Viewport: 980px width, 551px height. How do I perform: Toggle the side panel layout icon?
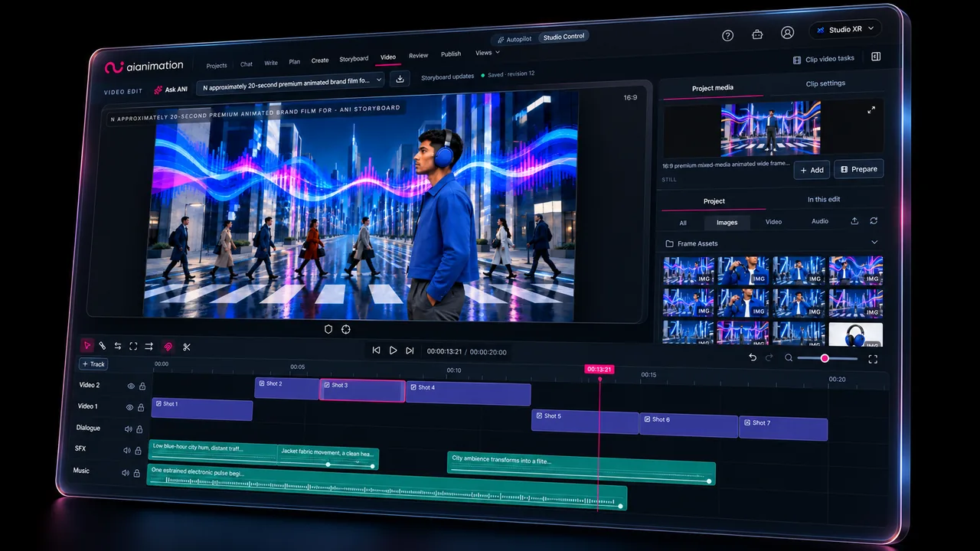(876, 57)
